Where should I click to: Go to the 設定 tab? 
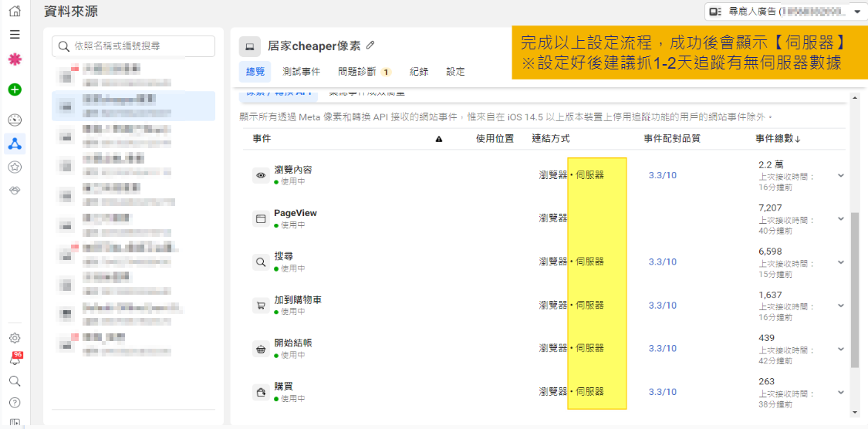click(455, 72)
